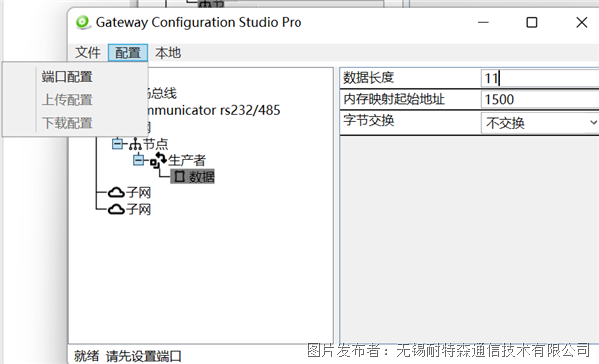Click the 数据长度 property label
Image resolution: width=599 pixels, height=364 pixels.
(369, 78)
